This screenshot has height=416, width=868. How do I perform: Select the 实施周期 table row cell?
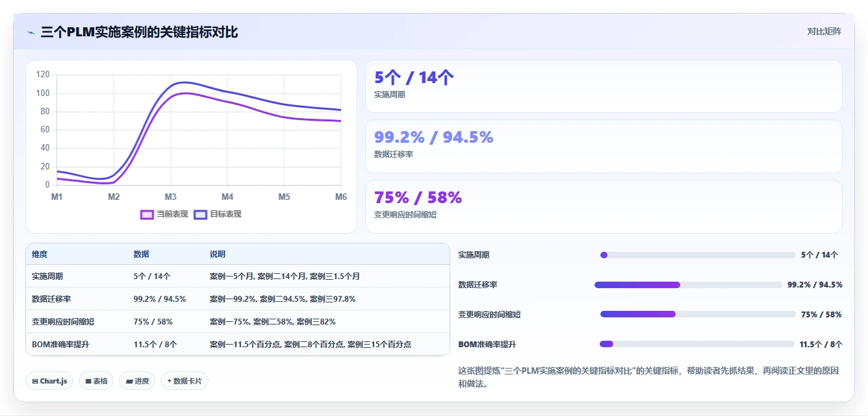47,276
